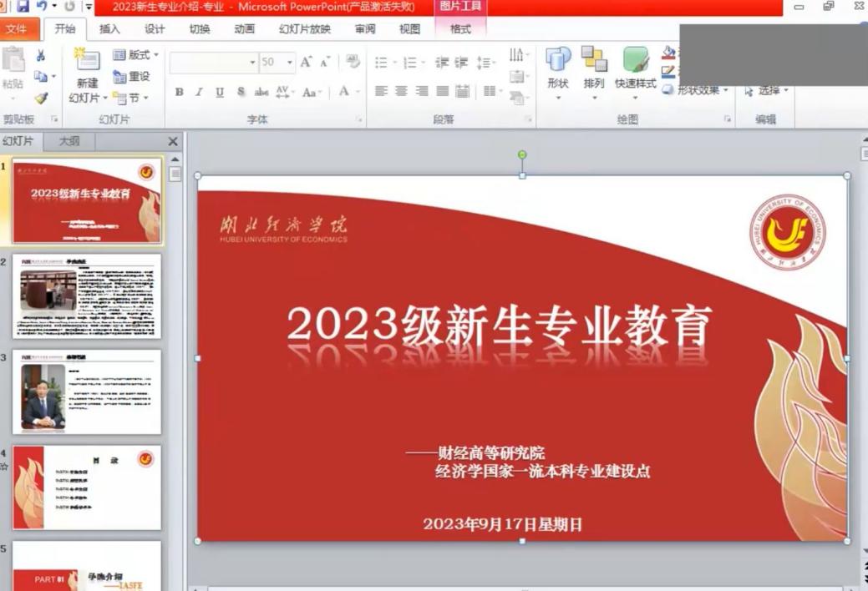Toggle Bold formatting
This screenshot has height=591, width=868.
[x=179, y=92]
